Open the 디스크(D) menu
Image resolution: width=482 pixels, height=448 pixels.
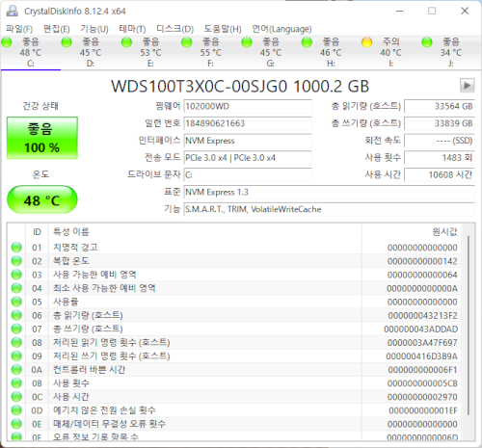pos(174,29)
